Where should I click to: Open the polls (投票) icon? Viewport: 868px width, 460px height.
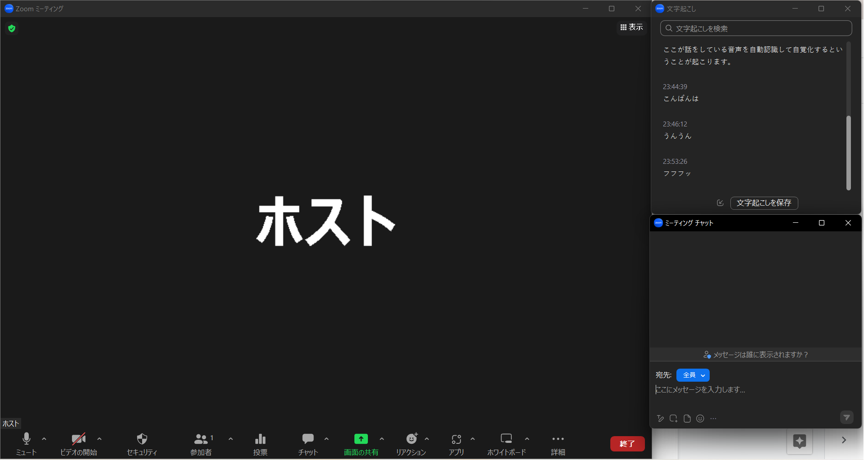[260, 439]
